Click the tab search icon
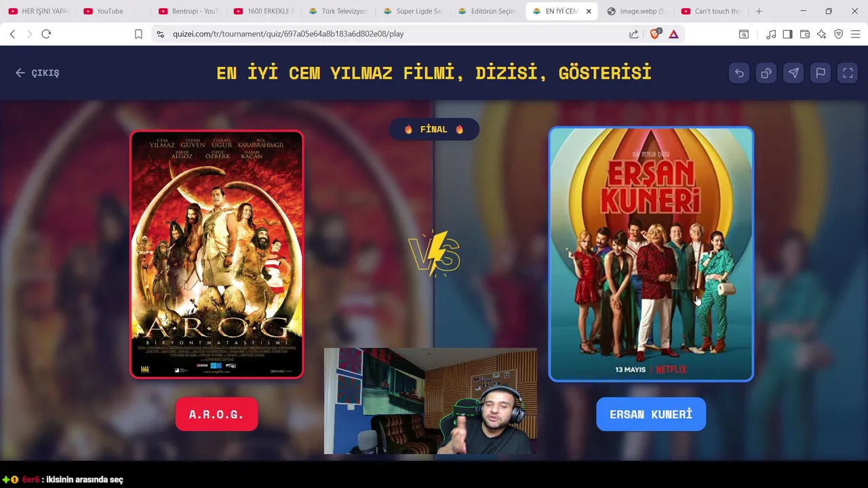This screenshot has height=488, width=868. (744, 34)
